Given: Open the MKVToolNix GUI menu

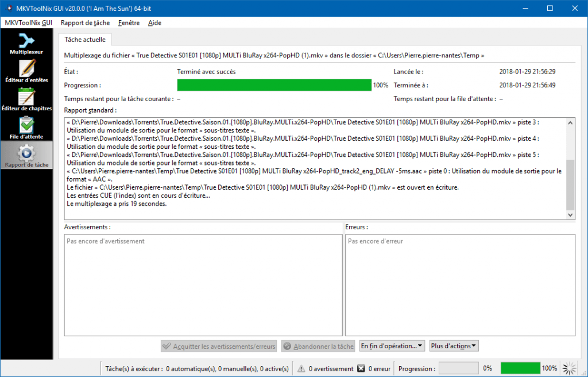Looking at the screenshot, I should coord(28,23).
